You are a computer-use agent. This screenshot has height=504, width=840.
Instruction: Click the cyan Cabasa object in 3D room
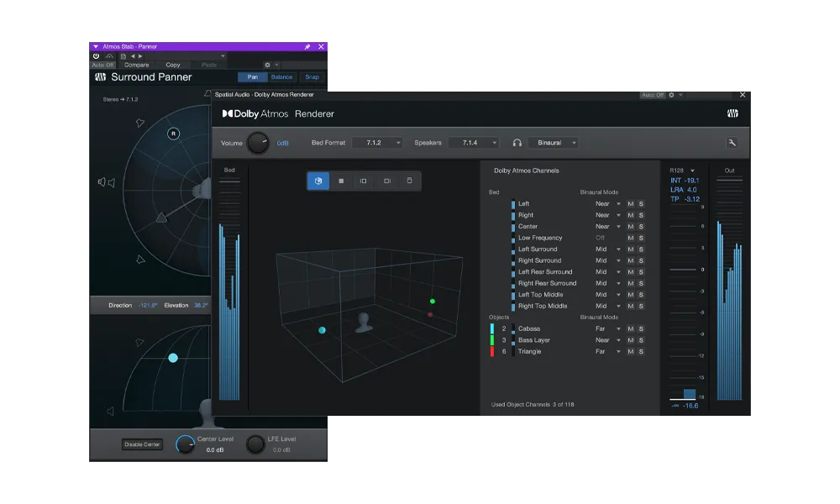coord(322,330)
